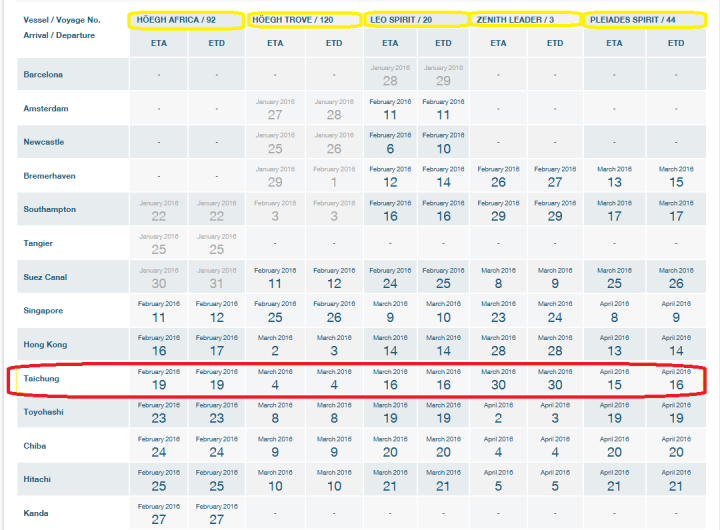The image size is (720, 530).
Task: Click Newcastle ETD February 10 for LEO SPIRIT
Action: (443, 143)
